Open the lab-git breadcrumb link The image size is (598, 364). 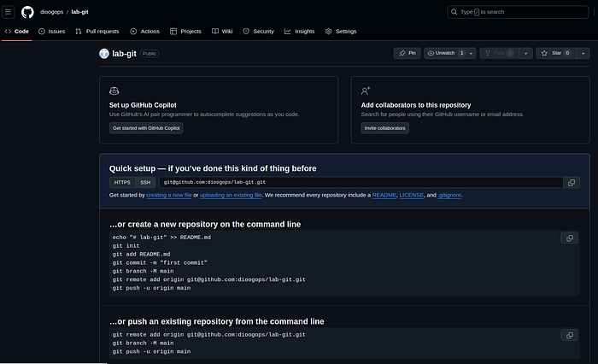[x=79, y=12]
